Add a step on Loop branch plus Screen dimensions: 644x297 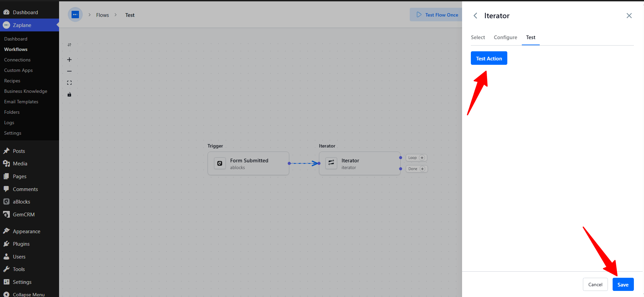pyautogui.click(x=422, y=158)
